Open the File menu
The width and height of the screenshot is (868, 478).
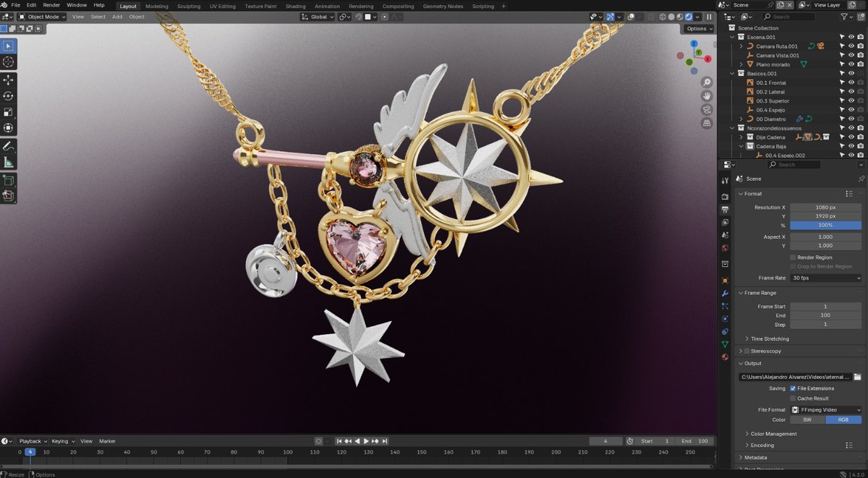tap(15, 5)
